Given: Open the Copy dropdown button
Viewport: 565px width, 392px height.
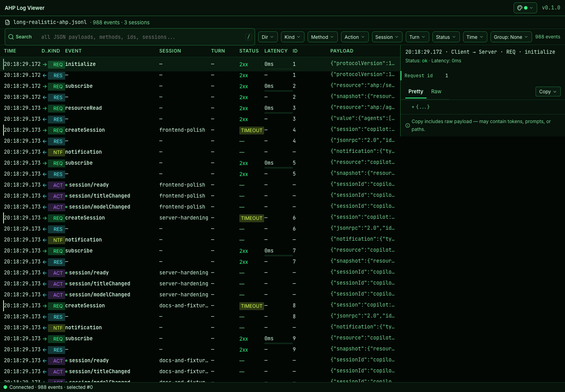Looking at the screenshot, I should [x=548, y=91].
